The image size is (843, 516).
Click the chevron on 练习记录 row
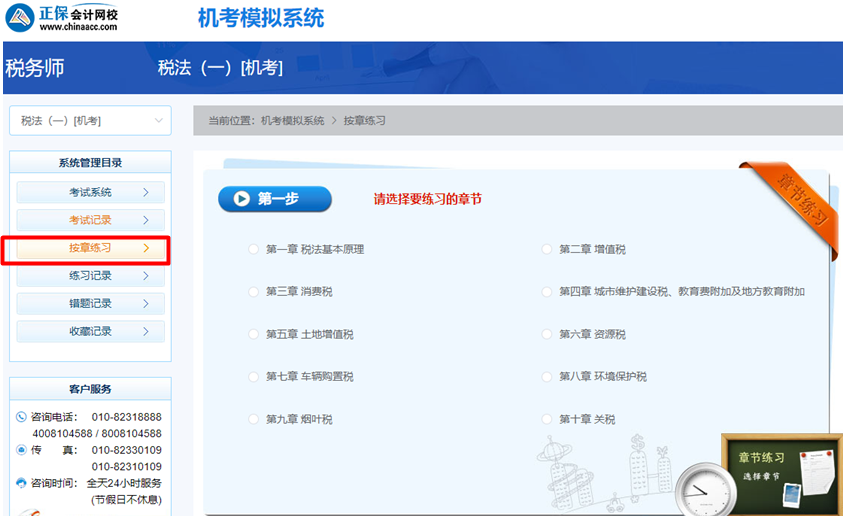point(146,276)
